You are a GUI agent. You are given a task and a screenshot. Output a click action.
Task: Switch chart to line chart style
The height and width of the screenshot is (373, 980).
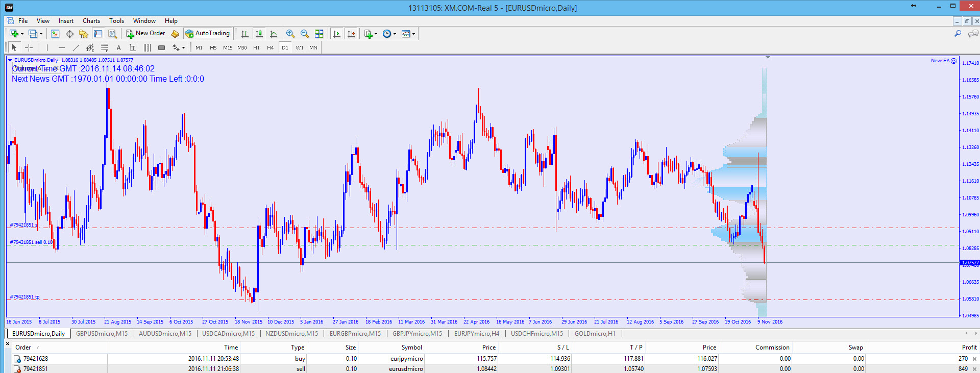click(x=274, y=34)
